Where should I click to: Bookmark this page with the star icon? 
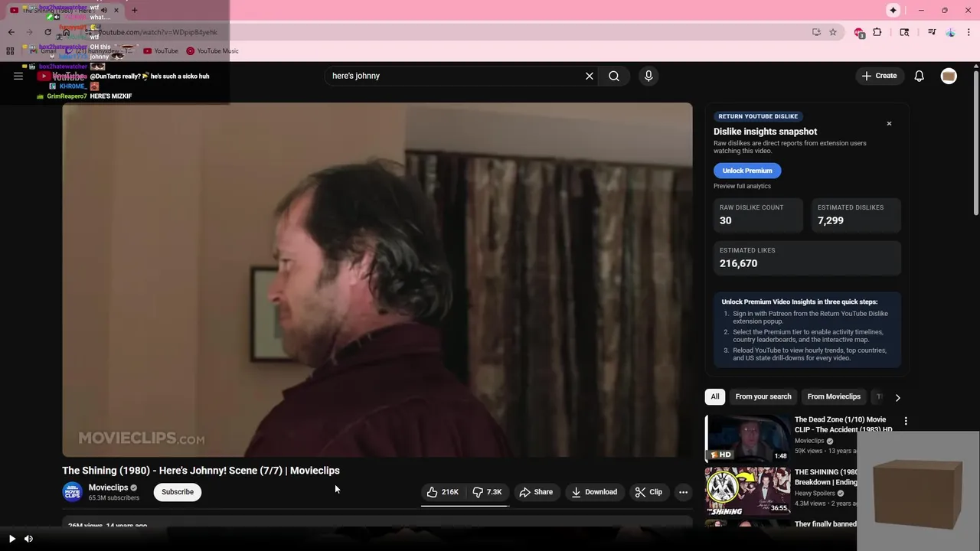833,32
